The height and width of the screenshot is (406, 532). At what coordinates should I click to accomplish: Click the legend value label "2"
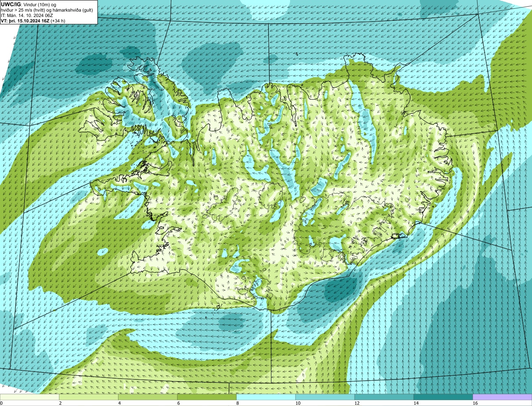tap(60, 403)
